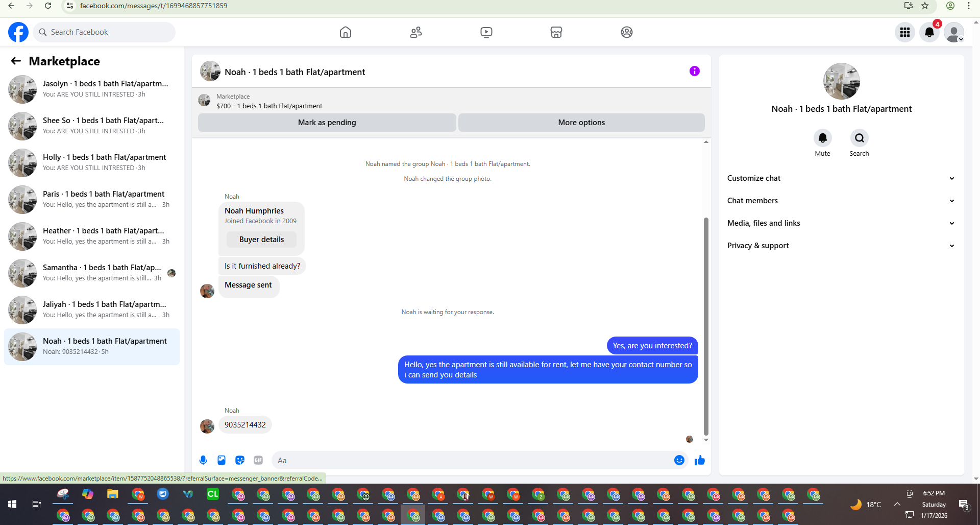980x525 pixels.
Task: Click Mark as pending button
Action: (x=327, y=123)
